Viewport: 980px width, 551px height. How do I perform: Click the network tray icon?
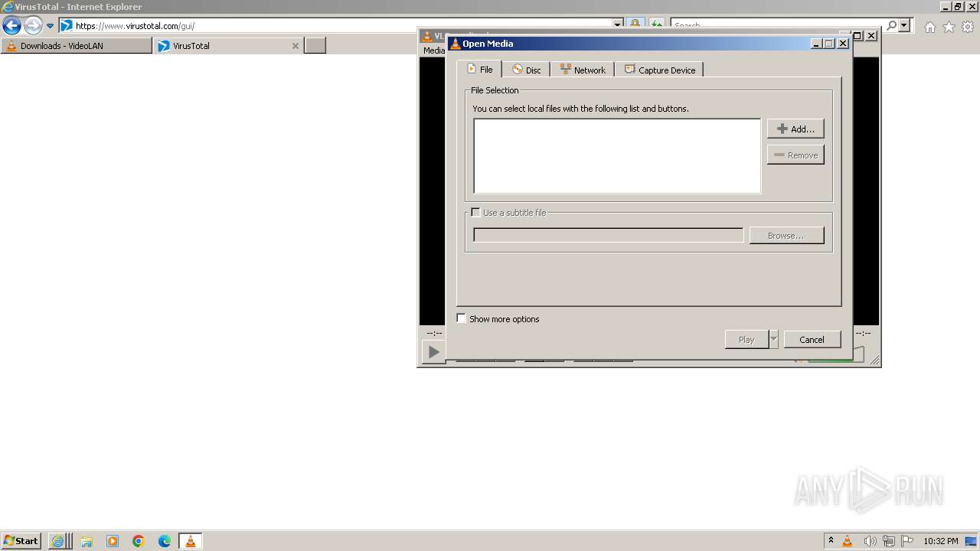(889, 541)
